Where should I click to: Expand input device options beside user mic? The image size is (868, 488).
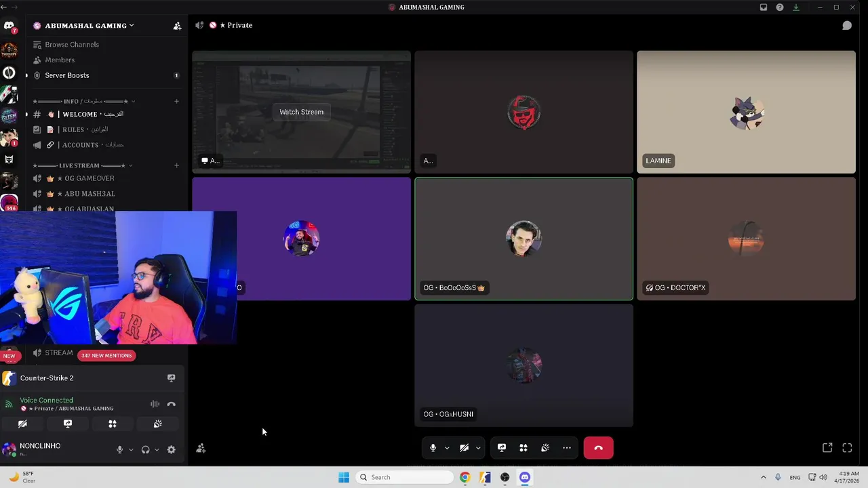coord(131,449)
